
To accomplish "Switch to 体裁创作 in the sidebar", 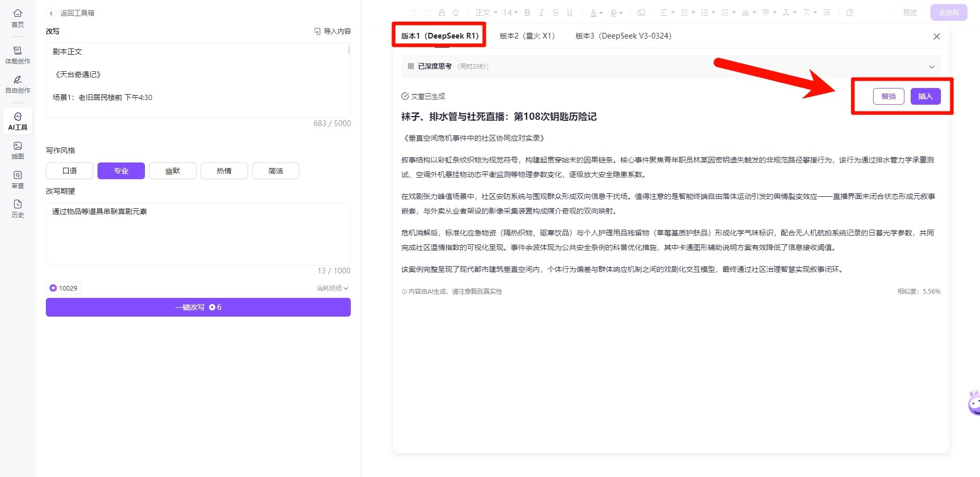I will pos(18,56).
